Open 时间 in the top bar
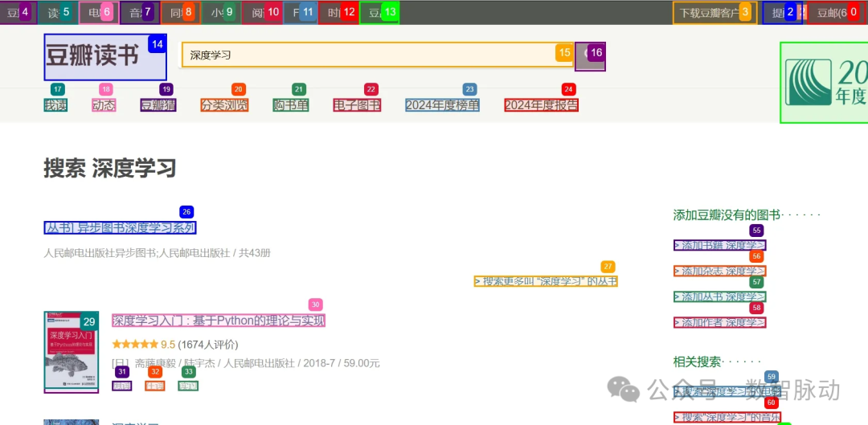Viewport: 868px width, 425px height. (x=338, y=13)
